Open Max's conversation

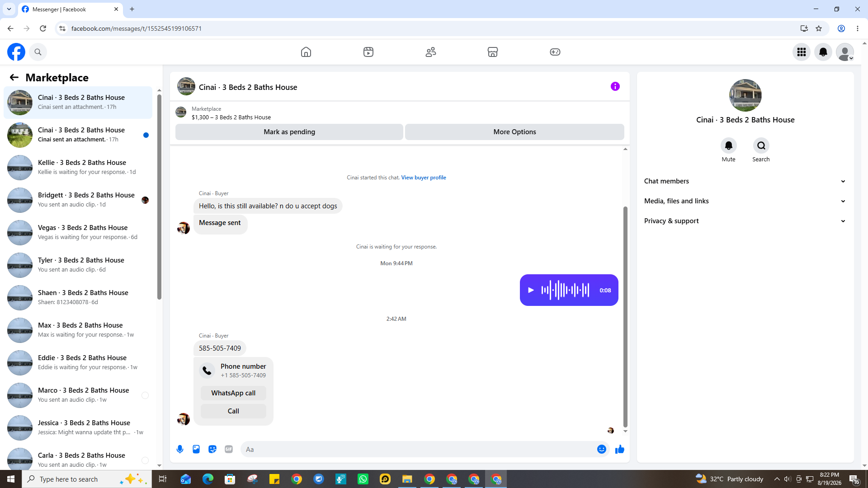(x=78, y=330)
